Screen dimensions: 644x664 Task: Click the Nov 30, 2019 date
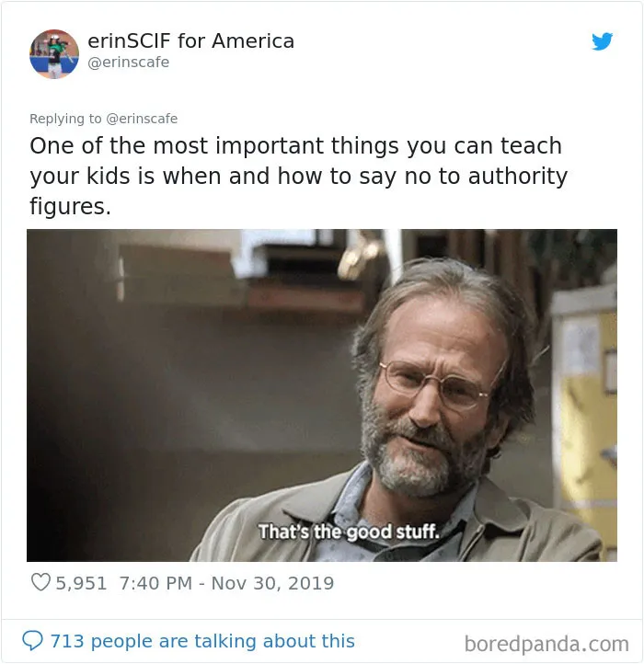272,583
